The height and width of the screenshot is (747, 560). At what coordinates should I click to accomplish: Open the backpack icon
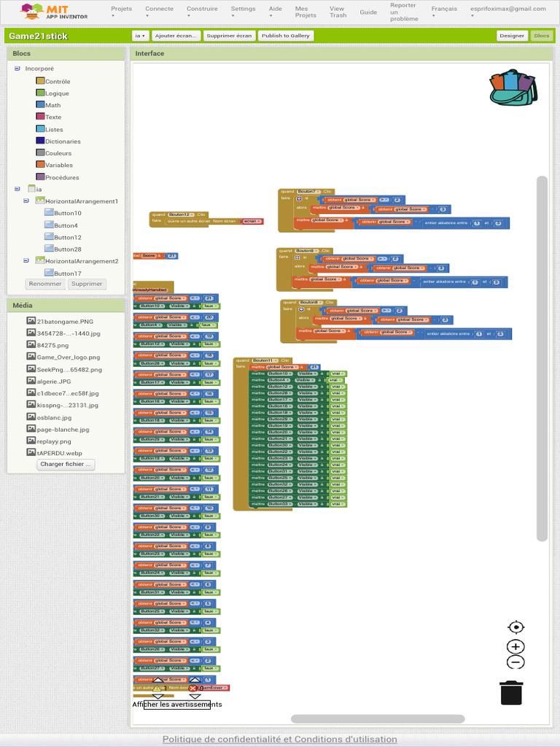coord(513,88)
